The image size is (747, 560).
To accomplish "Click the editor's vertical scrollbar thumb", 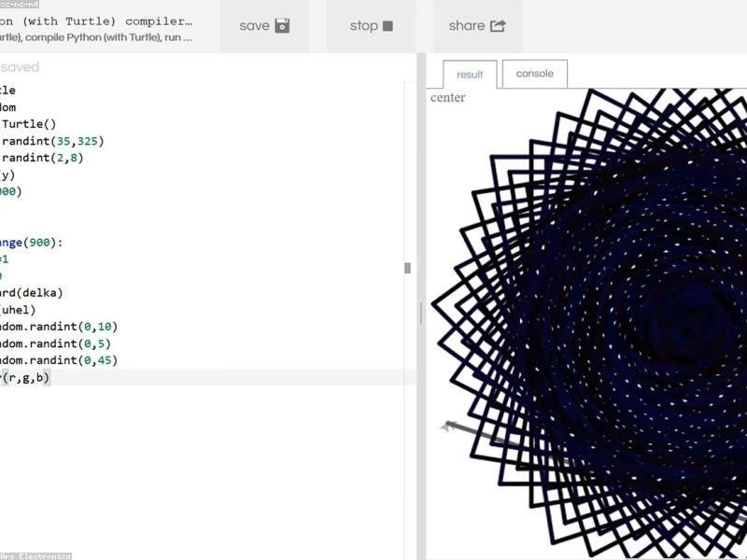I will click(x=407, y=268).
